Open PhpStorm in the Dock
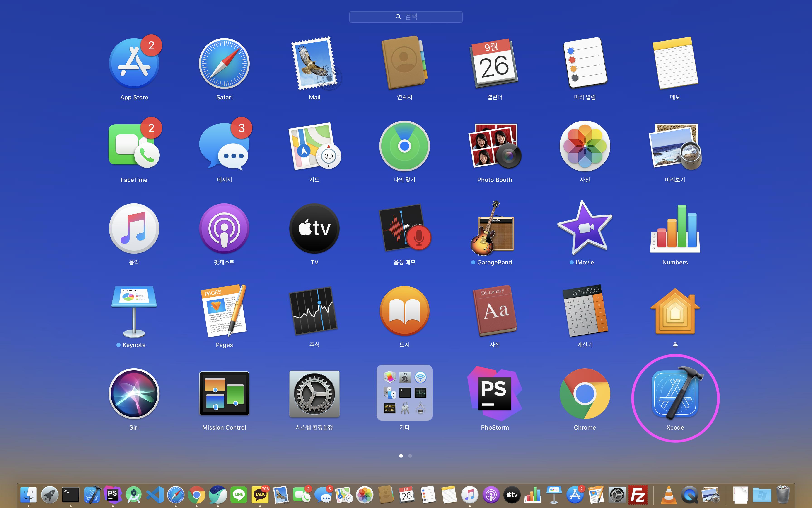The image size is (812, 508). (x=113, y=495)
